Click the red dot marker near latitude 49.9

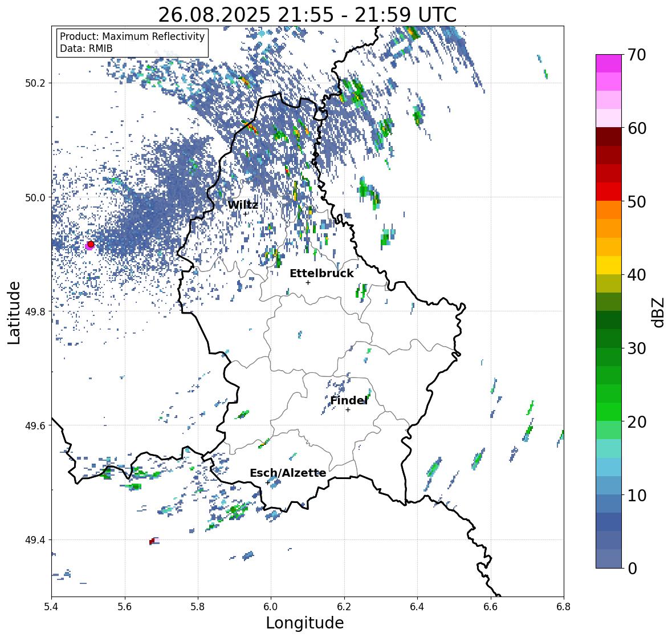click(91, 244)
